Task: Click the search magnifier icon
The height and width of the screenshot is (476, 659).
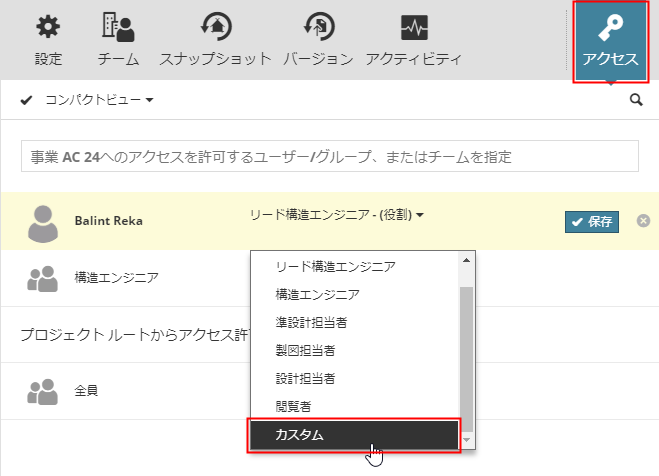Action: [x=636, y=100]
